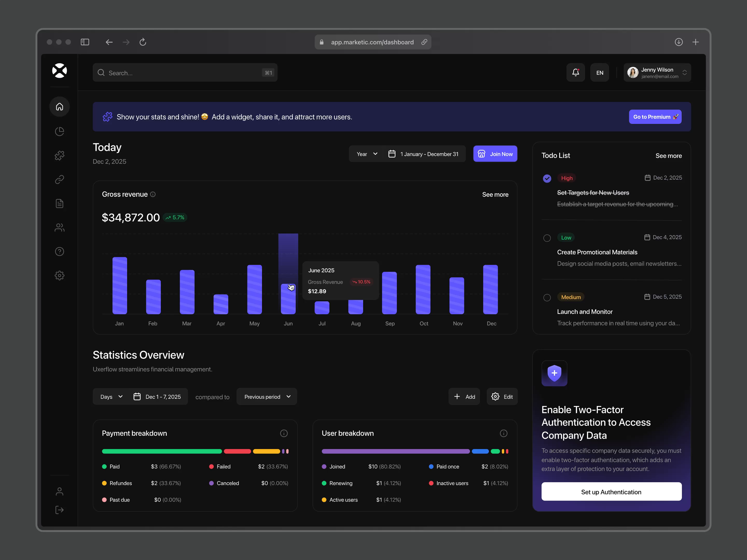Click the Search field
Viewport: 747px width, 560px height.
click(185, 73)
